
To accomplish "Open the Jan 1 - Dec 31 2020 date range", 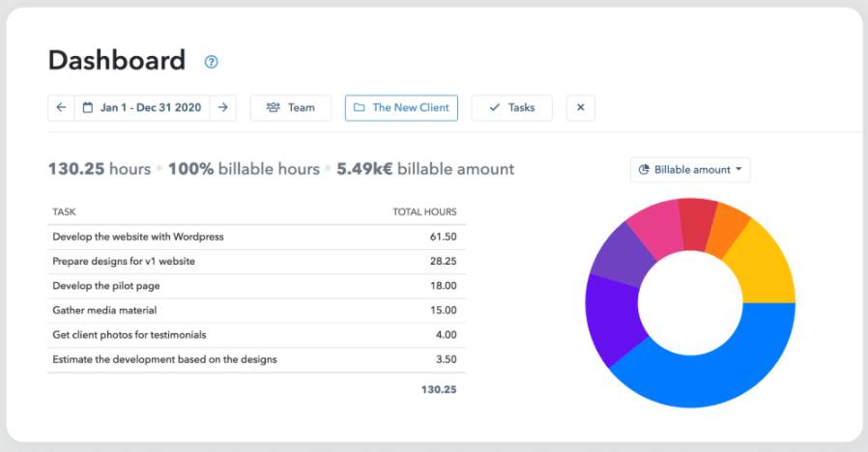I will [x=150, y=107].
